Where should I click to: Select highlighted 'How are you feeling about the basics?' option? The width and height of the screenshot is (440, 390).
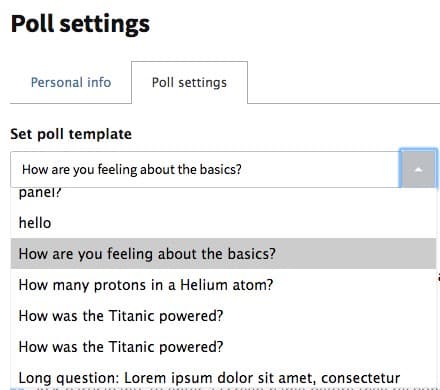(x=223, y=254)
